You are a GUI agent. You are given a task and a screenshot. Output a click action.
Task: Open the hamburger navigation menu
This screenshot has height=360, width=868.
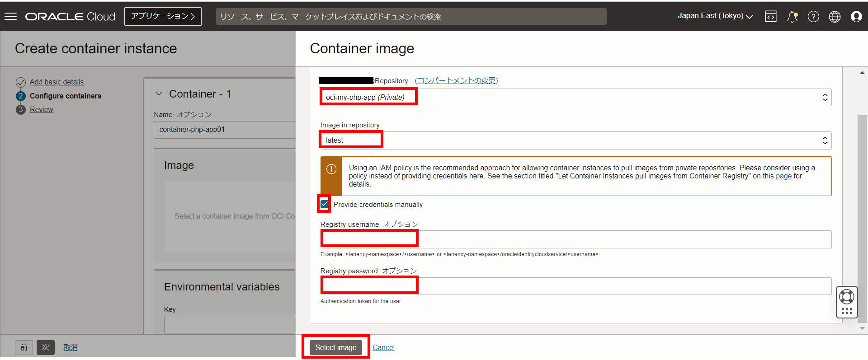[x=10, y=16]
